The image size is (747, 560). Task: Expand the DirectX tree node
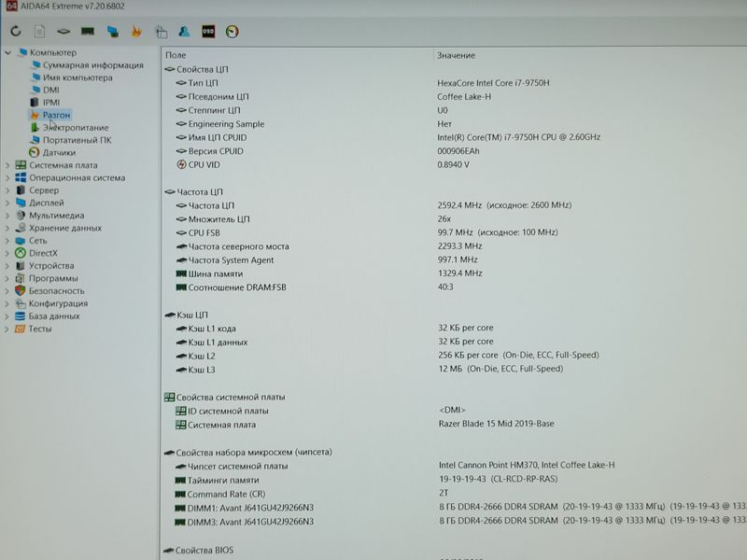(7, 253)
